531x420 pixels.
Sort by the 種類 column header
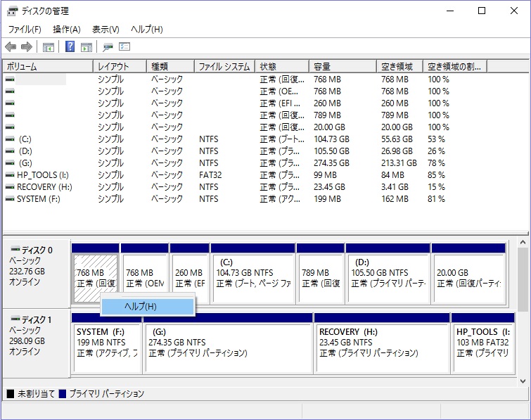[x=171, y=66]
